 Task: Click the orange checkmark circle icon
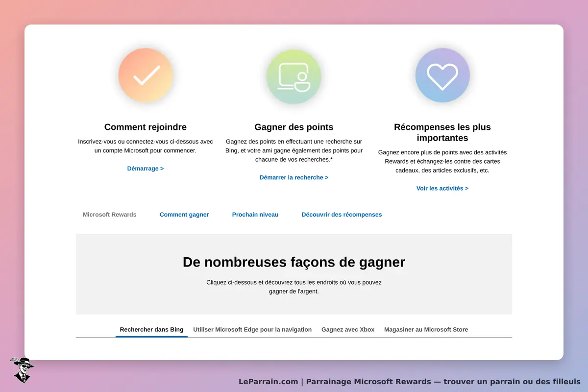(x=146, y=75)
